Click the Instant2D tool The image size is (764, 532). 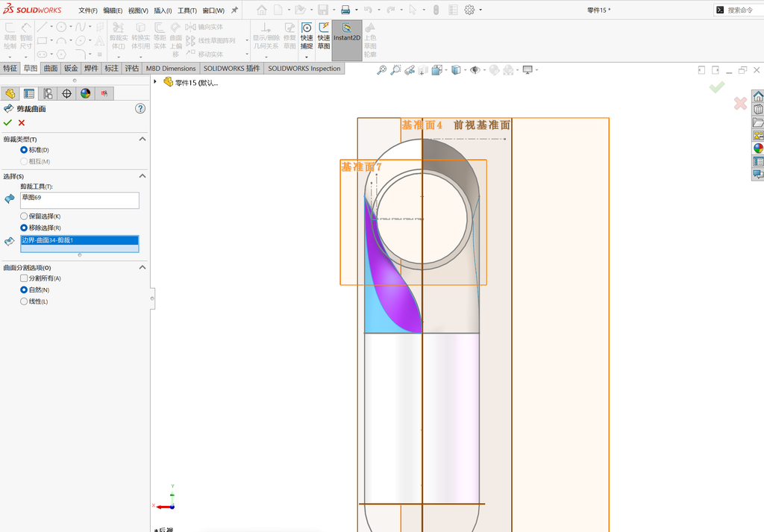tap(346, 40)
